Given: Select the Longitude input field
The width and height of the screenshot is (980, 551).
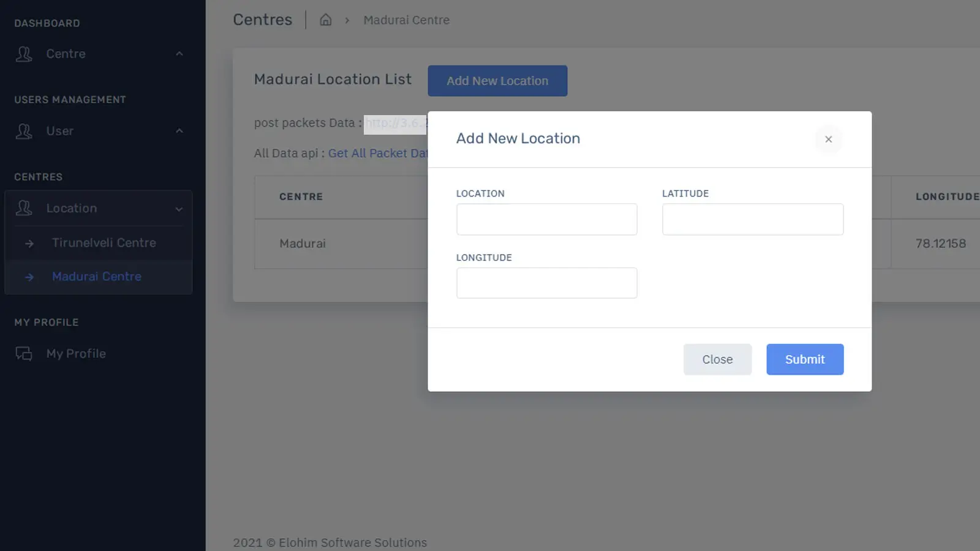Looking at the screenshot, I should [546, 283].
